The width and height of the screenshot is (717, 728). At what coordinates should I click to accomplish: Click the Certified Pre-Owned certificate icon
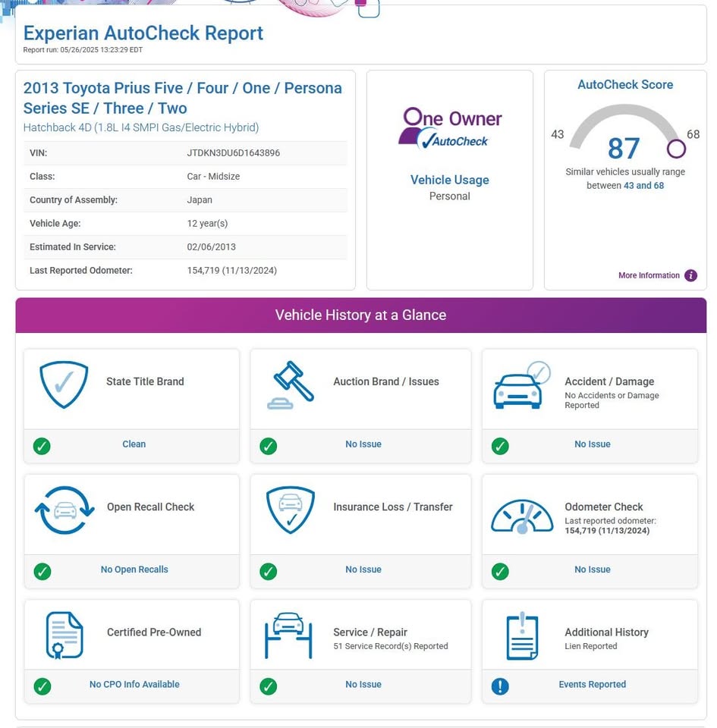64,635
